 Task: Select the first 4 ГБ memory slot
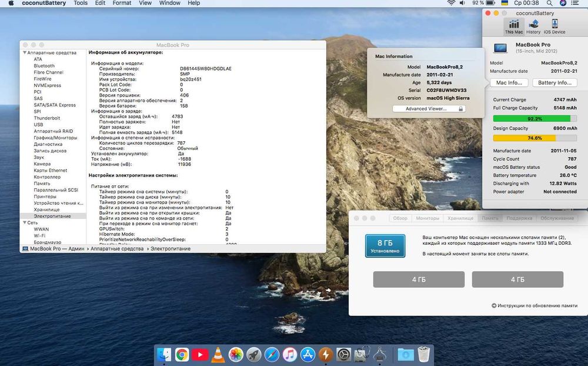[x=419, y=280]
